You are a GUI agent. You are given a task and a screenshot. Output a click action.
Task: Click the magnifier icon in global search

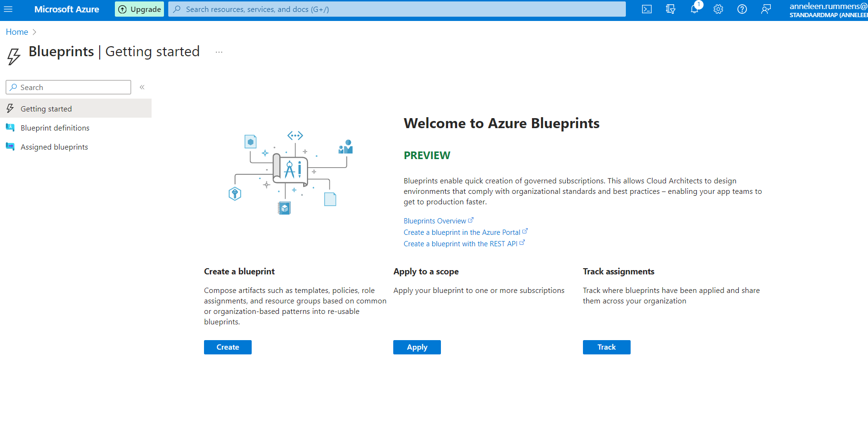click(x=177, y=9)
